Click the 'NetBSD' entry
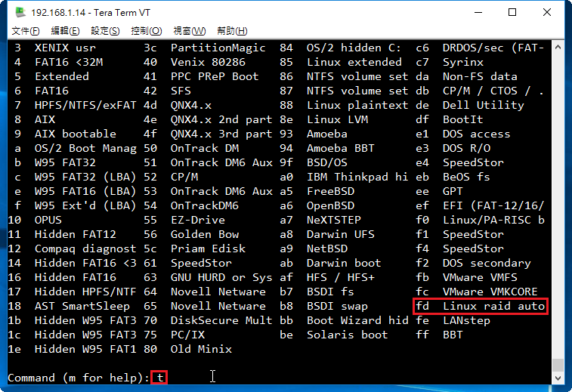Screen dimensions: 572x392 coord(327,248)
